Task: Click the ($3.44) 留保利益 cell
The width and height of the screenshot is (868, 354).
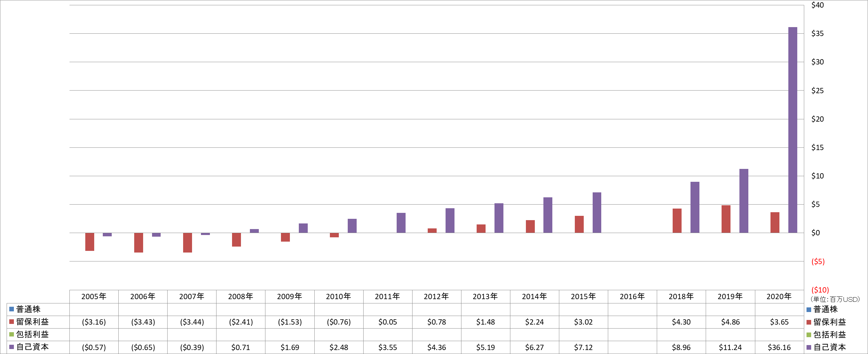Action: click(x=192, y=322)
